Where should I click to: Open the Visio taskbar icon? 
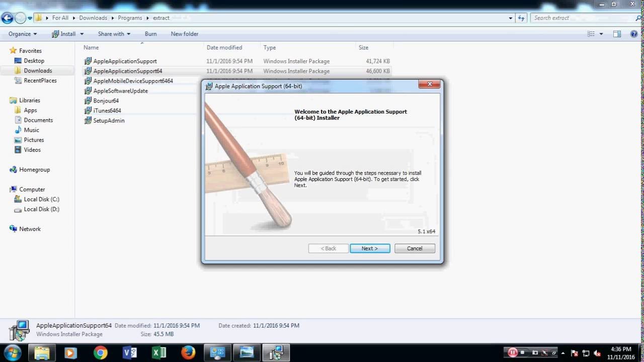(x=129, y=353)
